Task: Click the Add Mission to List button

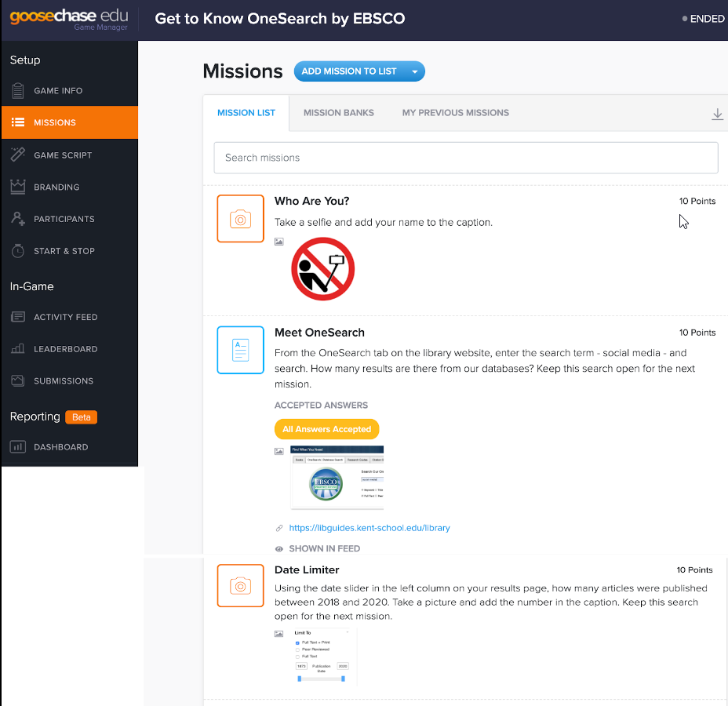Action: pos(349,71)
